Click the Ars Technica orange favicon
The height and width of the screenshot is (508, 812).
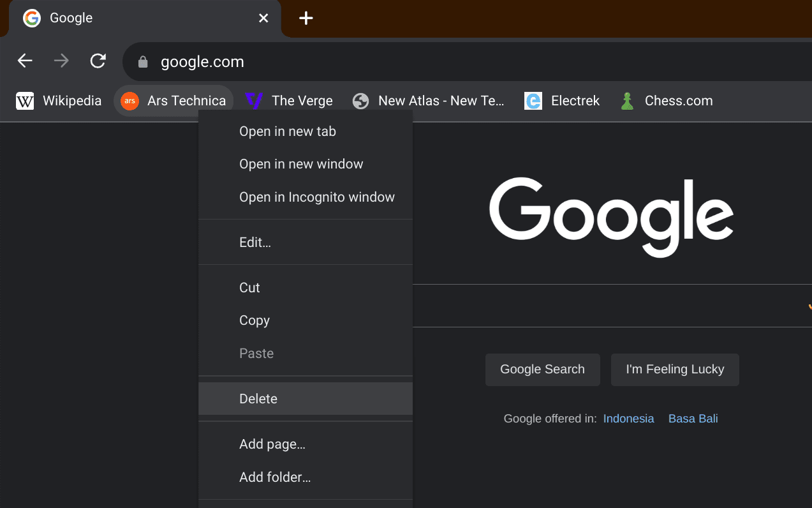(x=129, y=101)
